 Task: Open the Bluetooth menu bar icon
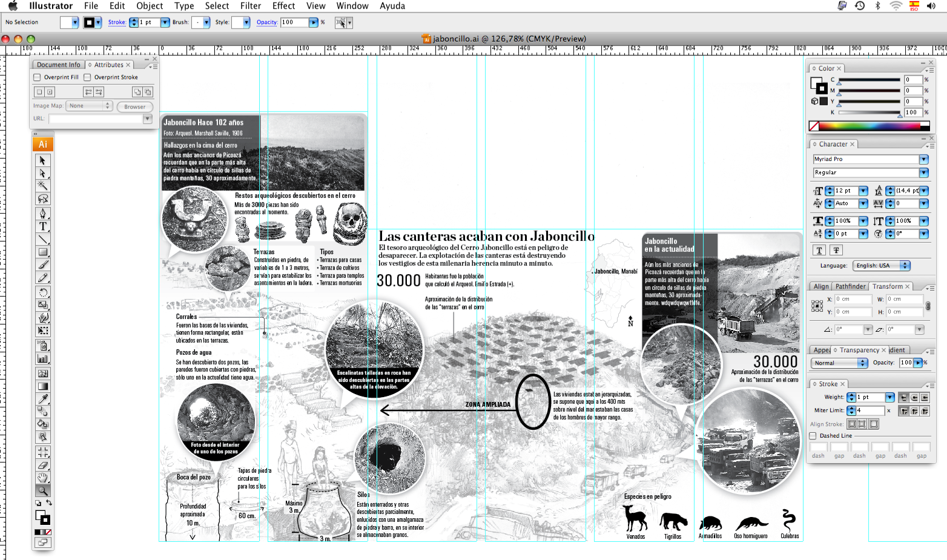[x=877, y=5]
